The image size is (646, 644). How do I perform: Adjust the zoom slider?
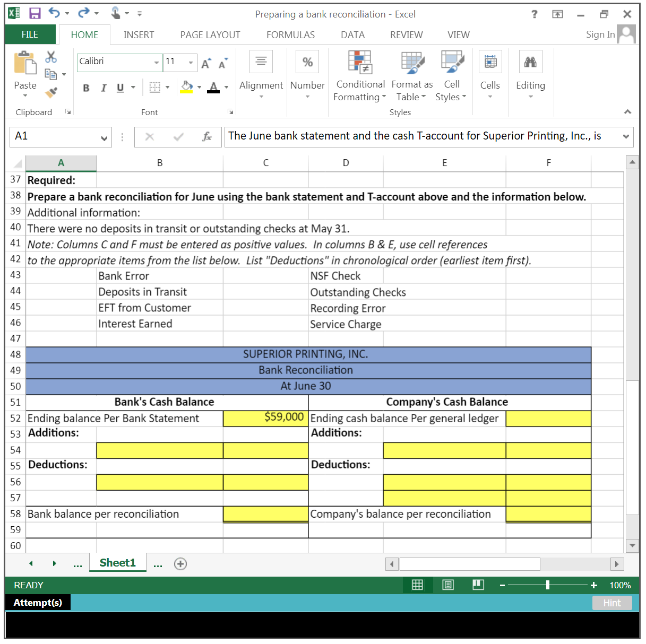(x=547, y=585)
